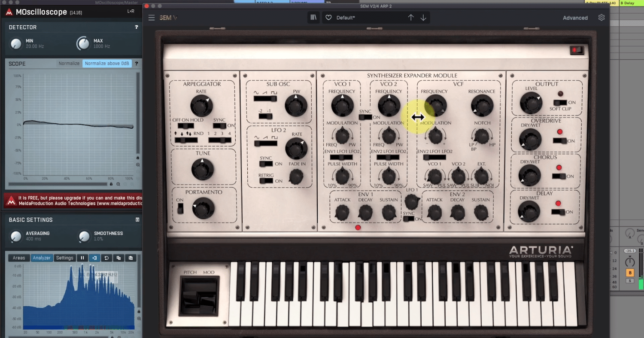This screenshot has height=338, width=644.
Task: Open Basic Settings panel menu icon
Action: click(x=137, y=219)
